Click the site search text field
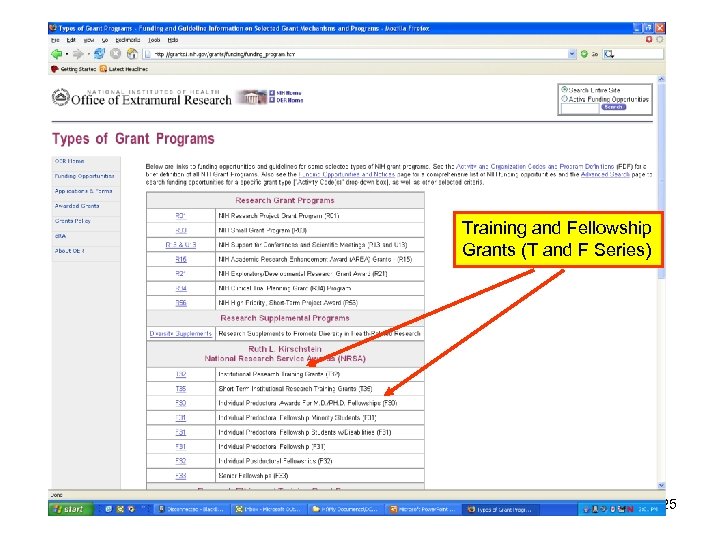720x540 pixels. tap(580, 108)
